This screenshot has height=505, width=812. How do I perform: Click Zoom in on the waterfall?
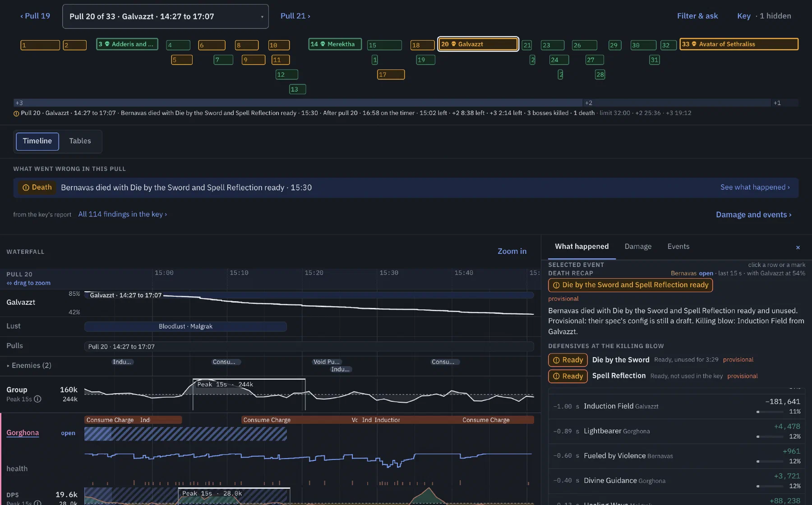pos(512,251)
